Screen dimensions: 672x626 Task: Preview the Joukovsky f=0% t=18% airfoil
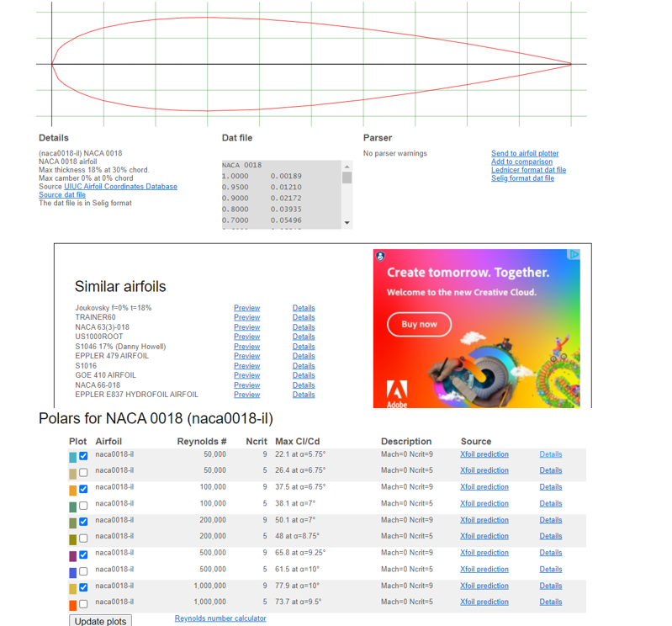click(x=247, y=308)
